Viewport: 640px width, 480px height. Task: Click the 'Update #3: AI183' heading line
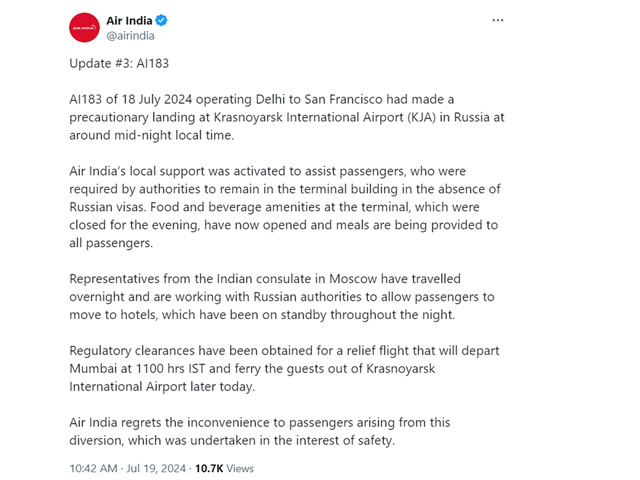point(119,63)
